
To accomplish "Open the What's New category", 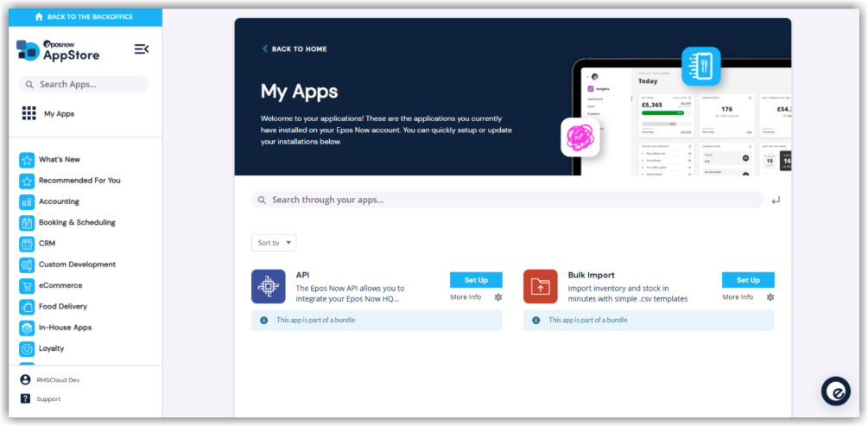I will [x=60, y=160].
